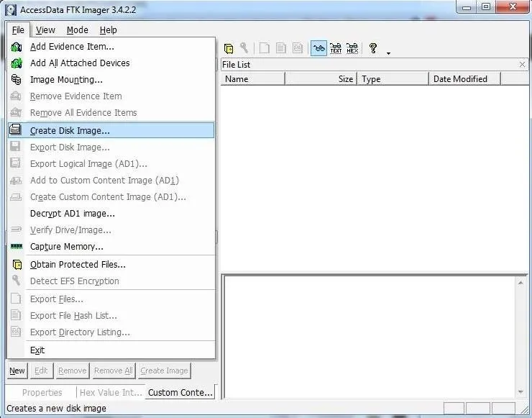The image size is (532, 418).
Task: Click the Help question mark toolbar icon
Action: pos(373,48)
